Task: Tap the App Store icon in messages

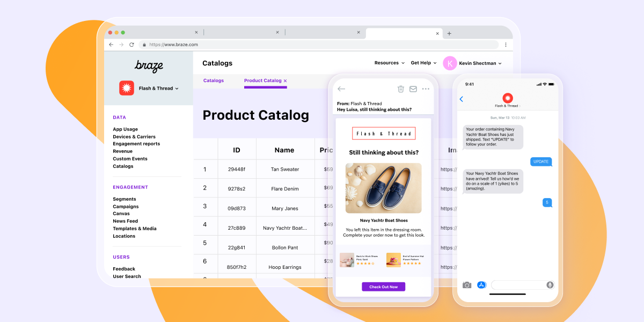Action: pos(481,285)
